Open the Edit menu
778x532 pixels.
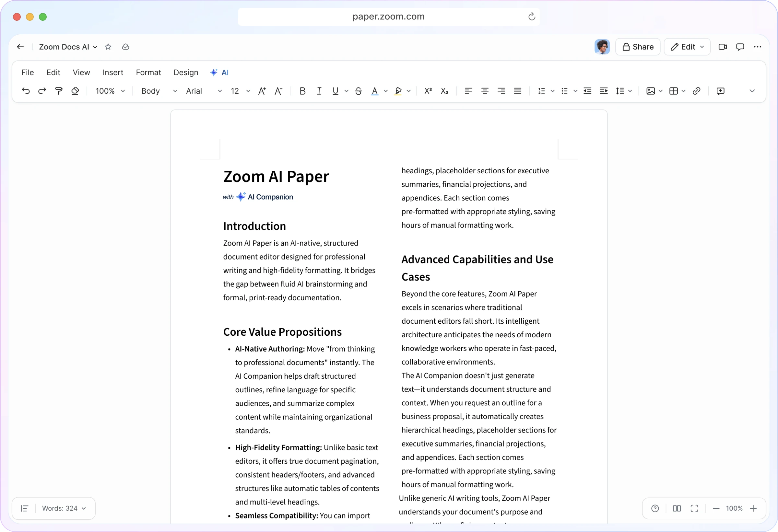[x=53, y=72]
